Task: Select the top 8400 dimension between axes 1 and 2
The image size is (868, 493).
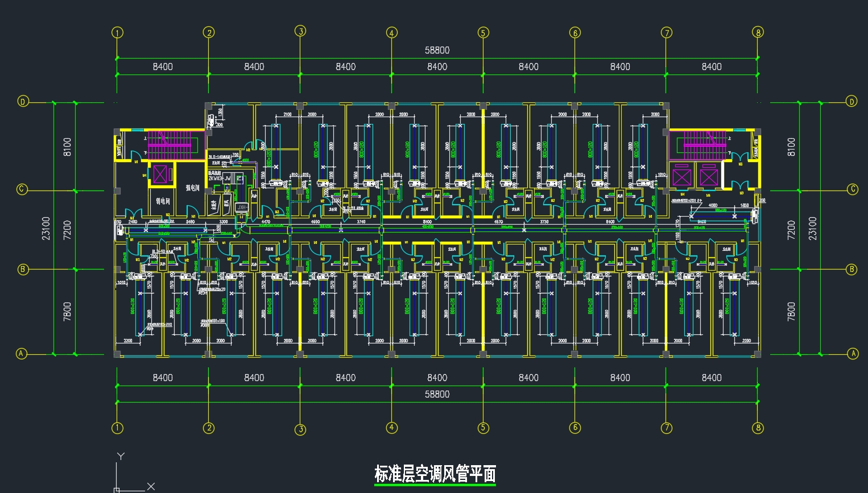Action: (163, 67)
